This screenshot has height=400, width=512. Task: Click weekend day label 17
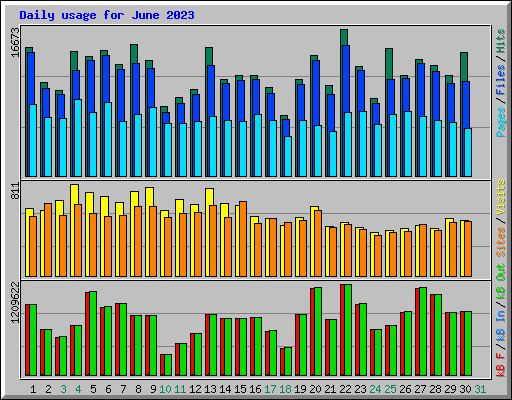270,389
